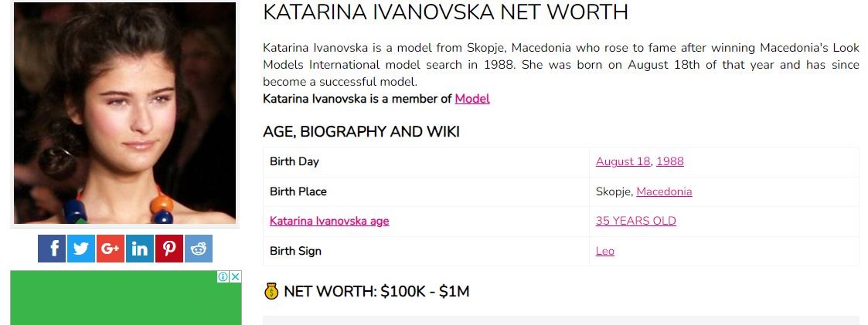Share via the Twitter bird icon

click(81, 249)
